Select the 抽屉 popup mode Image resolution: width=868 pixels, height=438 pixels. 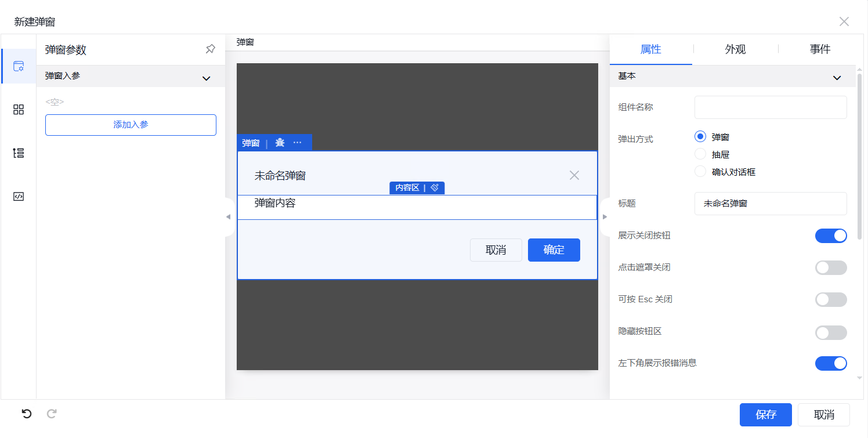coord(700,154)
